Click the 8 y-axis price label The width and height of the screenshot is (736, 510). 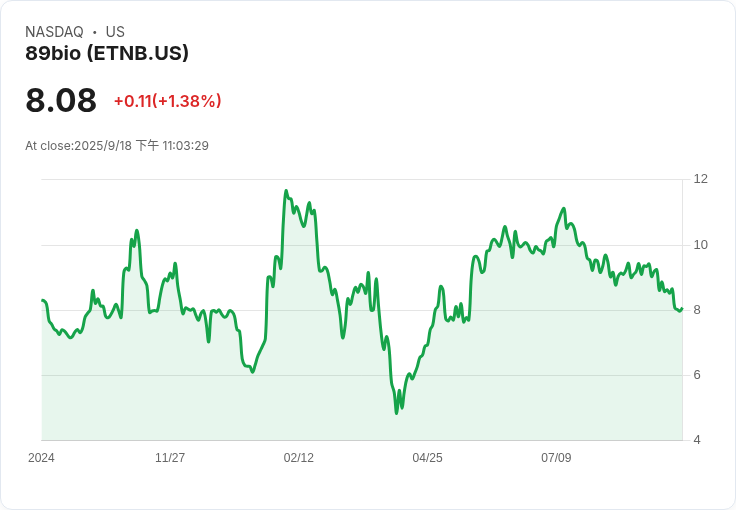point(697,310)
